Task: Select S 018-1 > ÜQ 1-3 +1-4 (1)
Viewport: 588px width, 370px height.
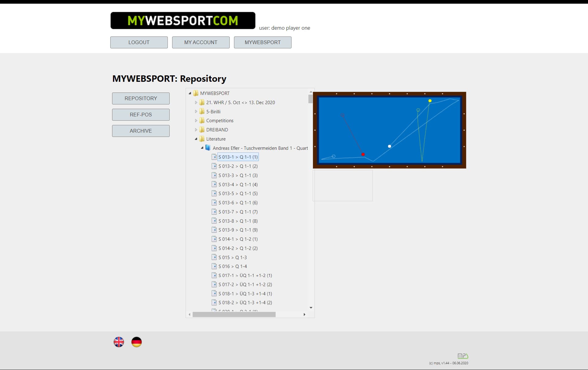Action: 245,293
